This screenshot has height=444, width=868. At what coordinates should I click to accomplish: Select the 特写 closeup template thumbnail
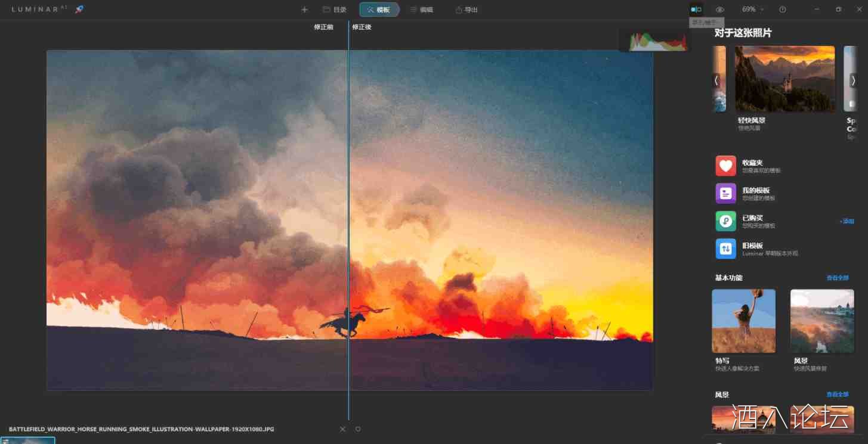744,321
